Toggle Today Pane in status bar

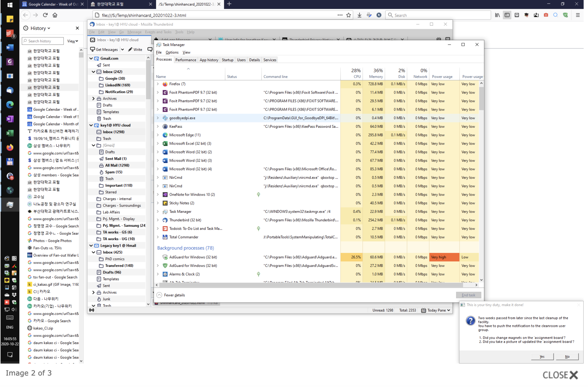pyautogui.click(x=436, y=310)
